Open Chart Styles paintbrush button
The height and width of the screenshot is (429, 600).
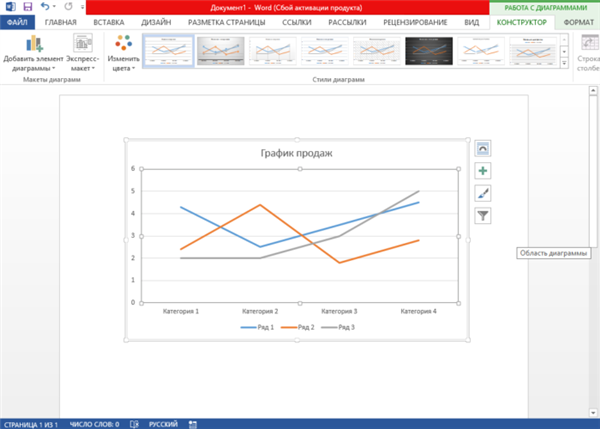483,193
